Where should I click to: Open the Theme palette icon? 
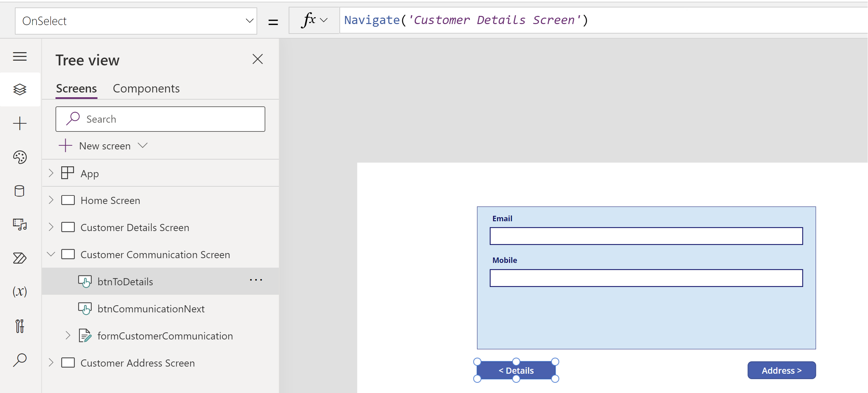20,157
